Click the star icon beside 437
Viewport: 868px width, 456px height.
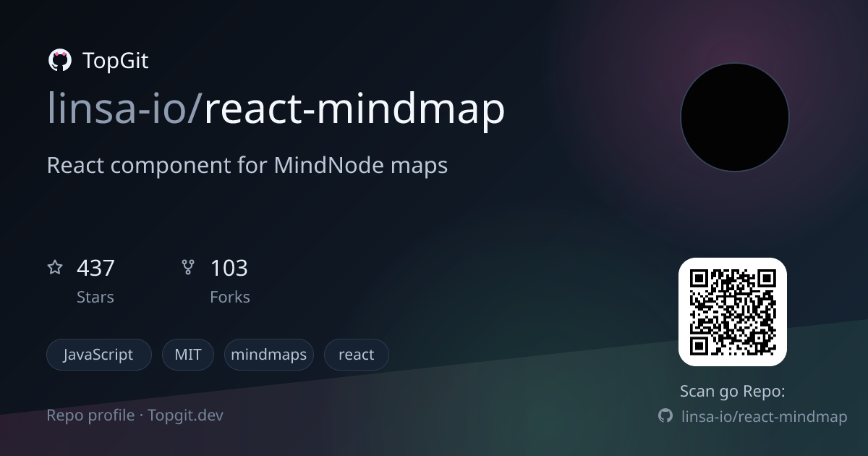pyautogui.click(x=55, y=268)
